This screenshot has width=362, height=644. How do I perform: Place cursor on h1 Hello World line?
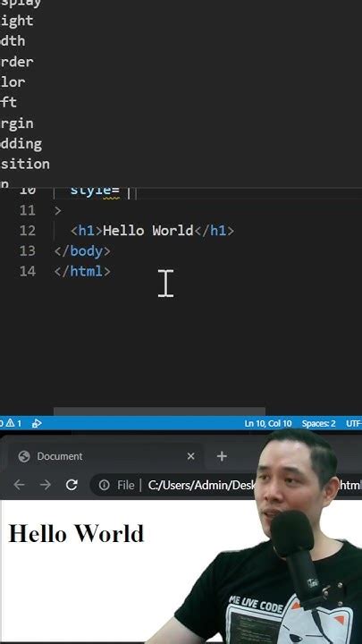(x=152, y=231)
